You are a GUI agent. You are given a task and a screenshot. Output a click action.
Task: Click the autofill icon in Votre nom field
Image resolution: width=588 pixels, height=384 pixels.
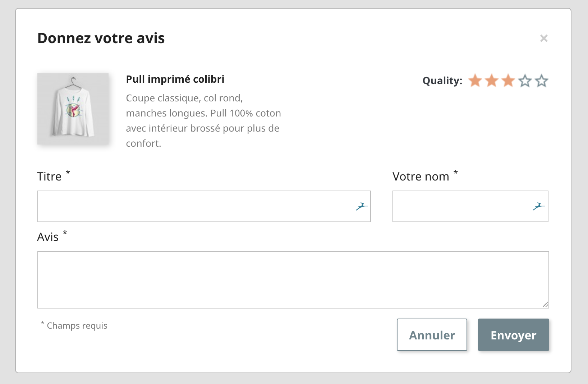538,206
